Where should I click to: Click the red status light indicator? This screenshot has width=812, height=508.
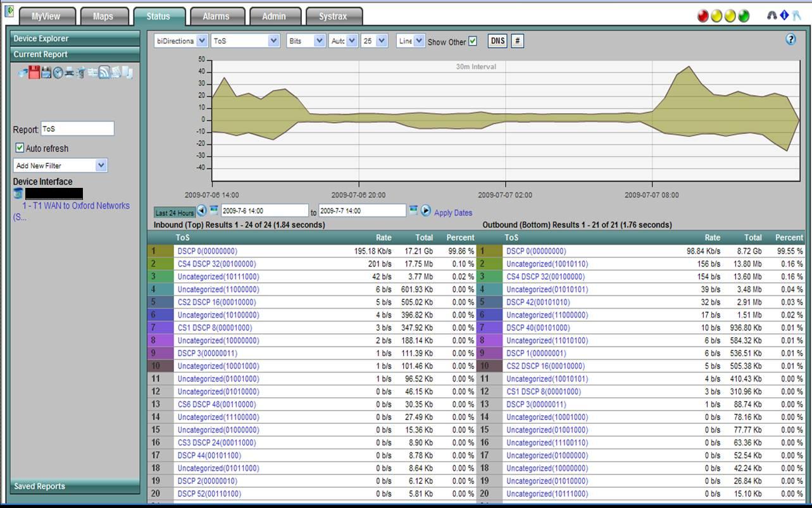703,16
